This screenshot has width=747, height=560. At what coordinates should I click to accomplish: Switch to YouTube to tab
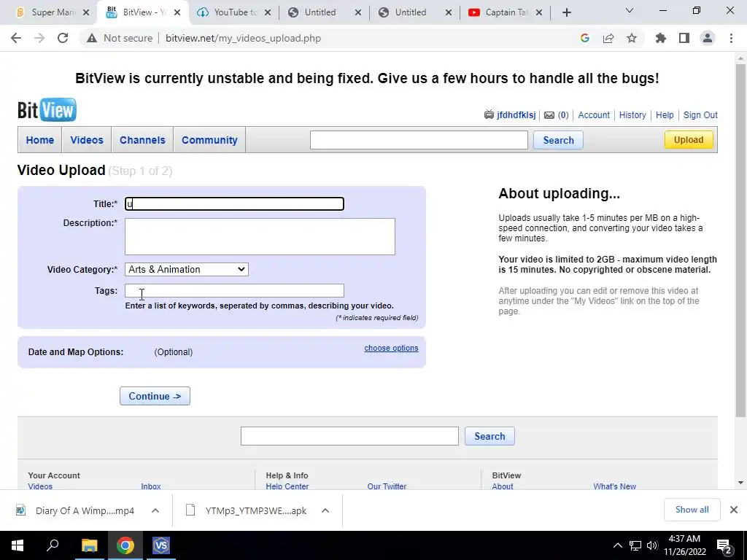(x=233, y=12)
